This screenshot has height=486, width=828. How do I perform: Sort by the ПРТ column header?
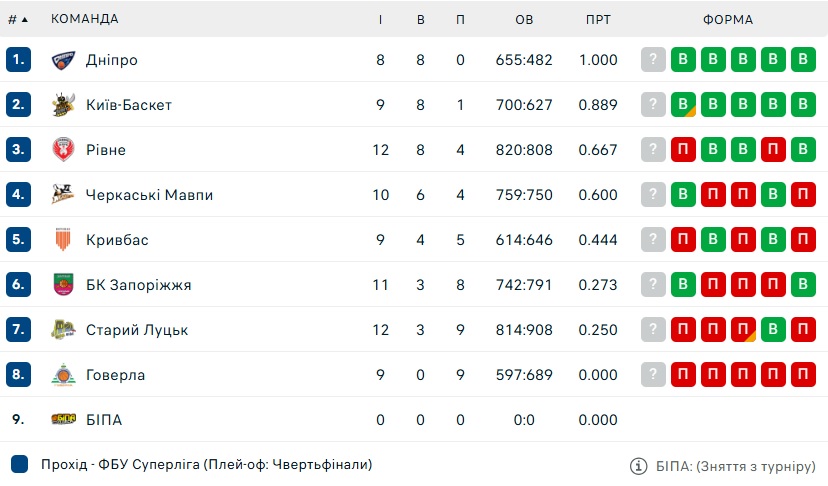(598, 20)
